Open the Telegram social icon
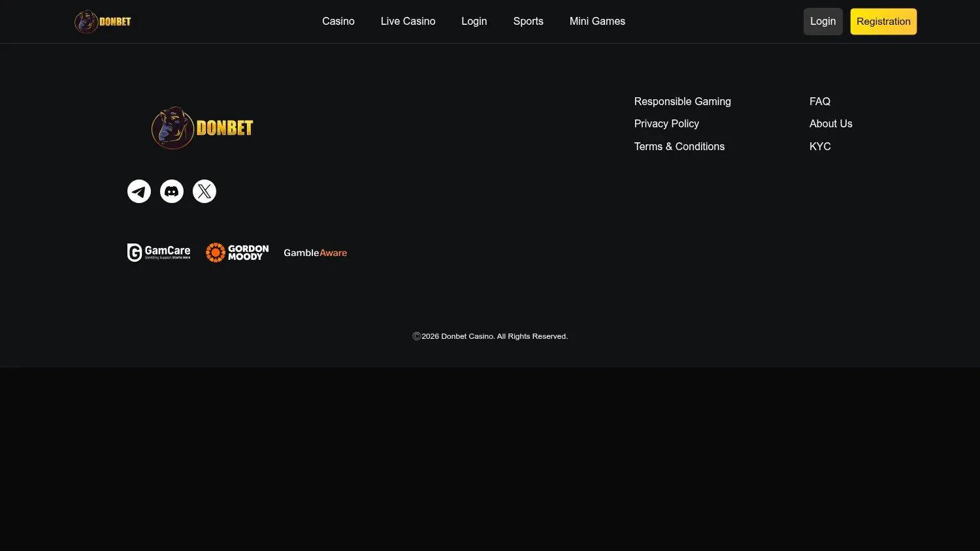The image size is (980, 551). point(139,191)
